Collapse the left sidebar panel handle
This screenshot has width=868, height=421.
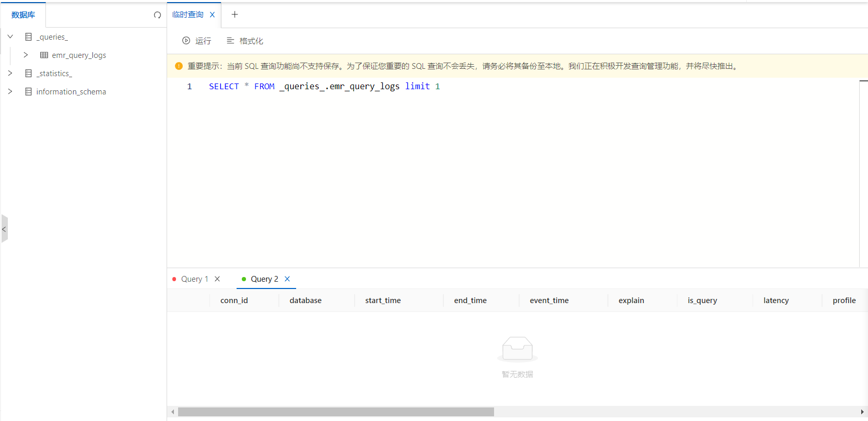[4, 229]
